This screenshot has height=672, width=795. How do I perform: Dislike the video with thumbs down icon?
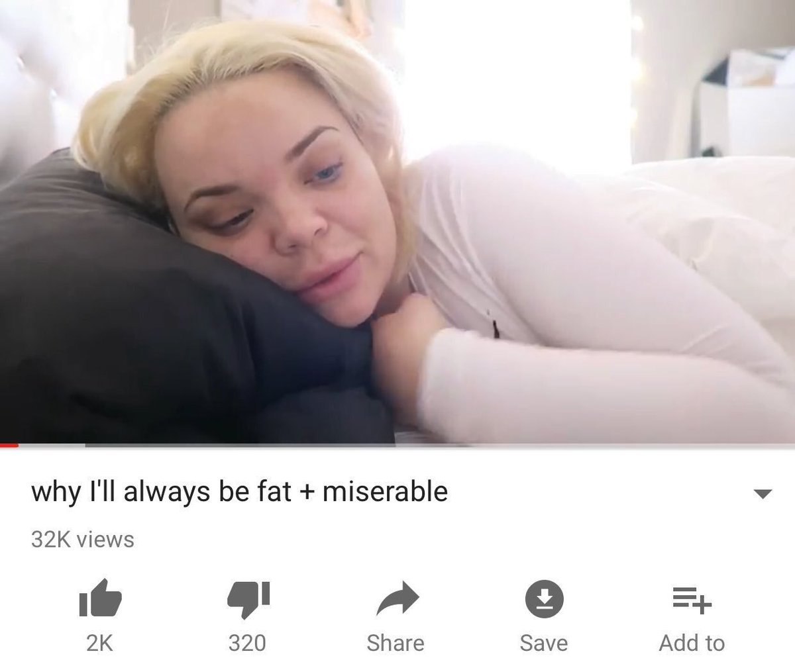(248, 599)
